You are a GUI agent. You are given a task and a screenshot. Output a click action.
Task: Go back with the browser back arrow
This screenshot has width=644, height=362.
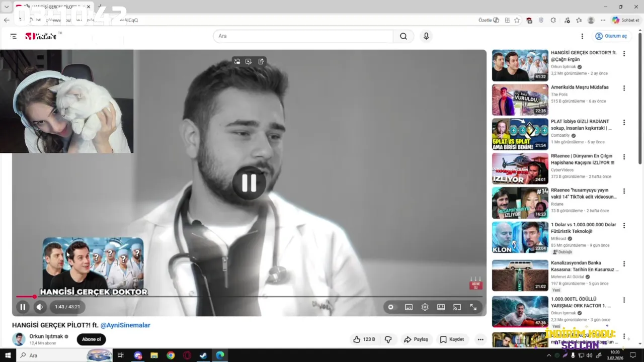(x=6, y=20)
